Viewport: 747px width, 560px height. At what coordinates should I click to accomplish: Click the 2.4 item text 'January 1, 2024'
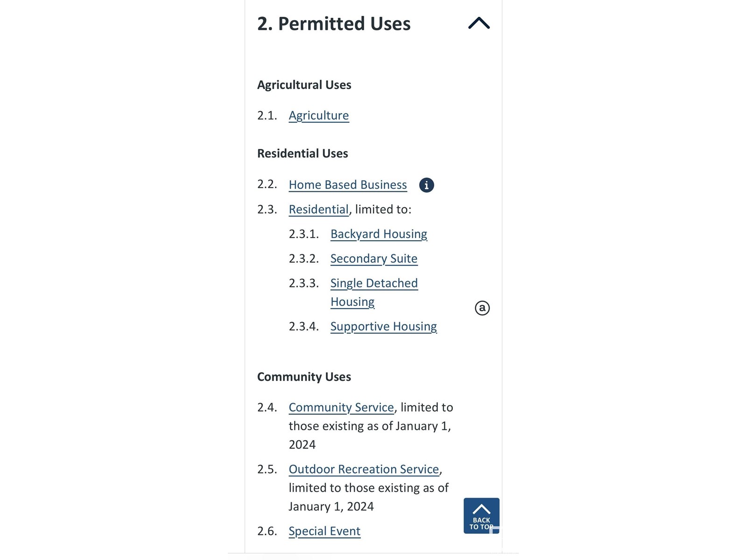pyautogui.click(x=370, y=435)
